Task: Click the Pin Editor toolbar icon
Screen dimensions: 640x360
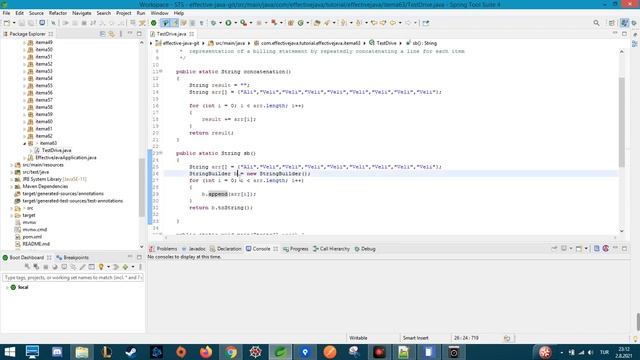Action: [x=425, y=23]
